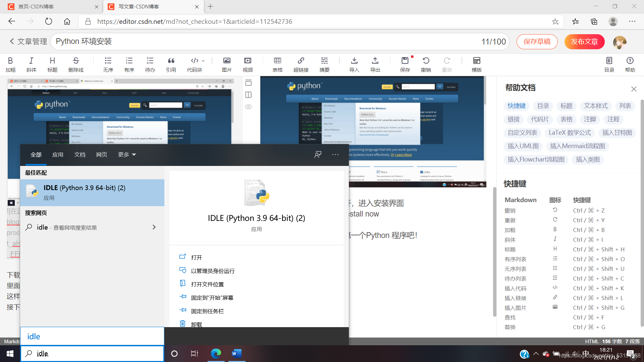This screenshot has width=644, height=362.
Task: Open the 帮助 help toolbar icon
Action: click(630, 64)
